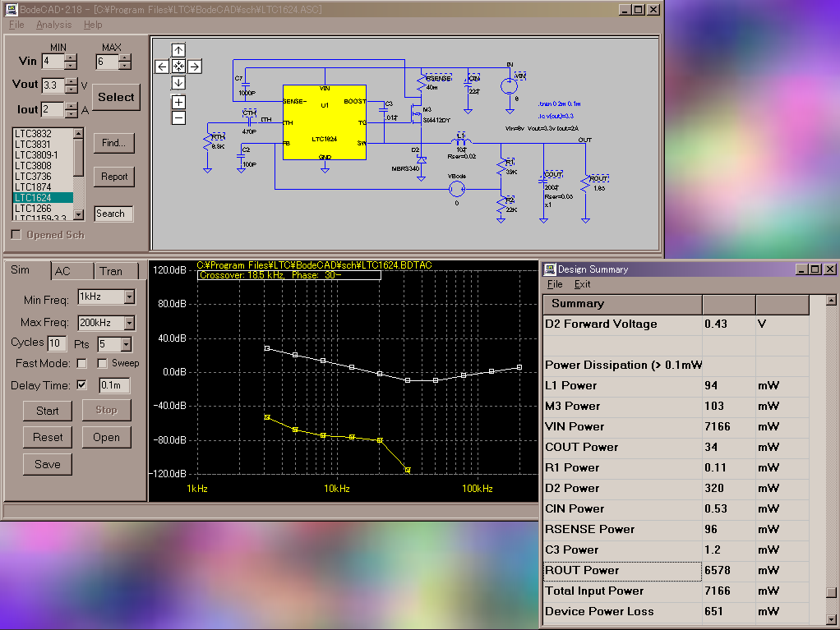This screenshot has width=840, height=630.
Task: Click the BodeCAD title bar app icon
Action: 11,9
